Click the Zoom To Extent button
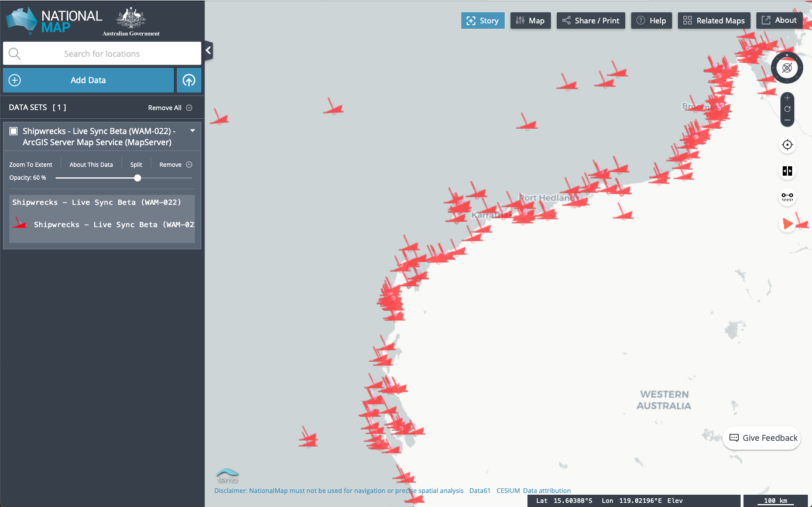Screen dimensions: 812x507 point(30,165)
